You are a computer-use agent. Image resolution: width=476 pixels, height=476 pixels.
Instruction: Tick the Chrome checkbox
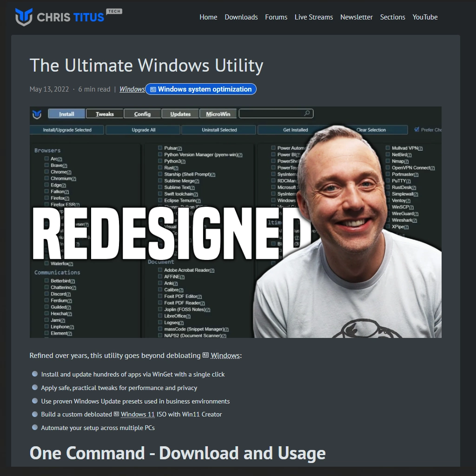point(46,172)
